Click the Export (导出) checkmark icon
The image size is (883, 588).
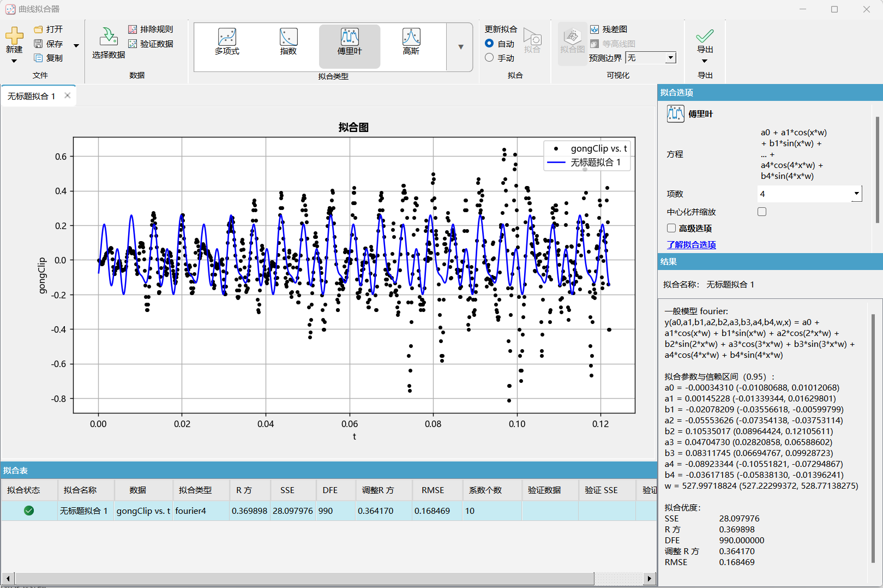(705, 37)
